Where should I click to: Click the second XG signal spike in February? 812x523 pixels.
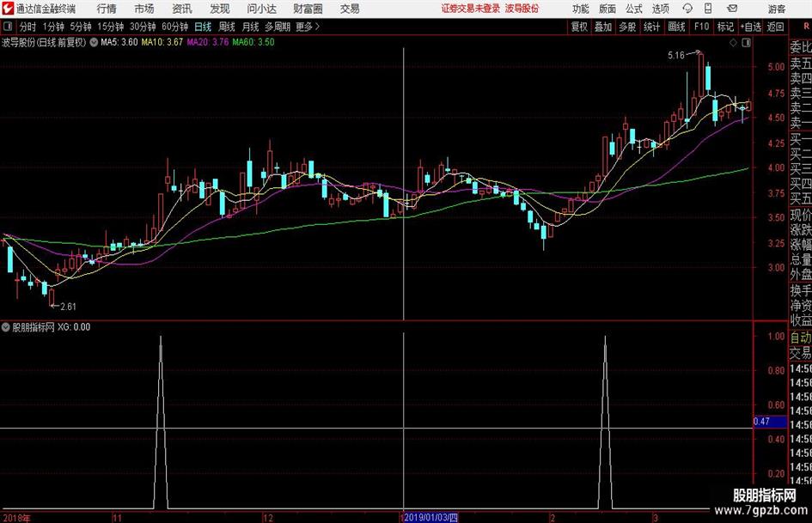click(605, 422)
